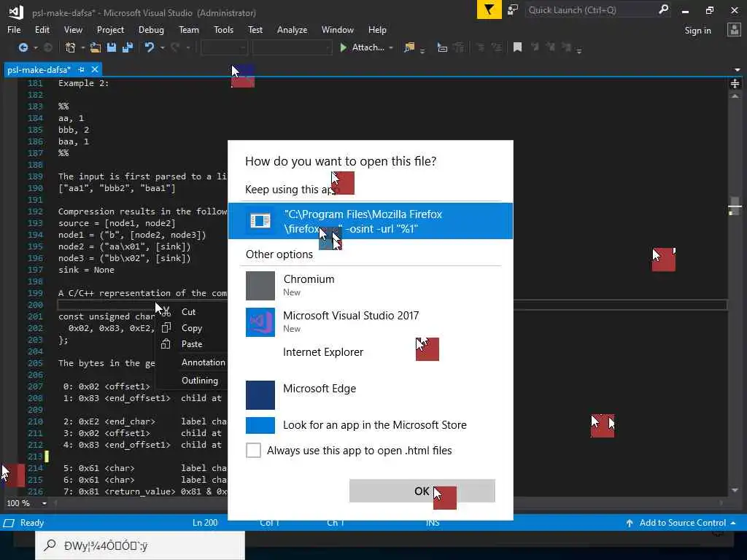Click the Send Feedback icon
Screen dimensions: 747x560
click(513, 9)
